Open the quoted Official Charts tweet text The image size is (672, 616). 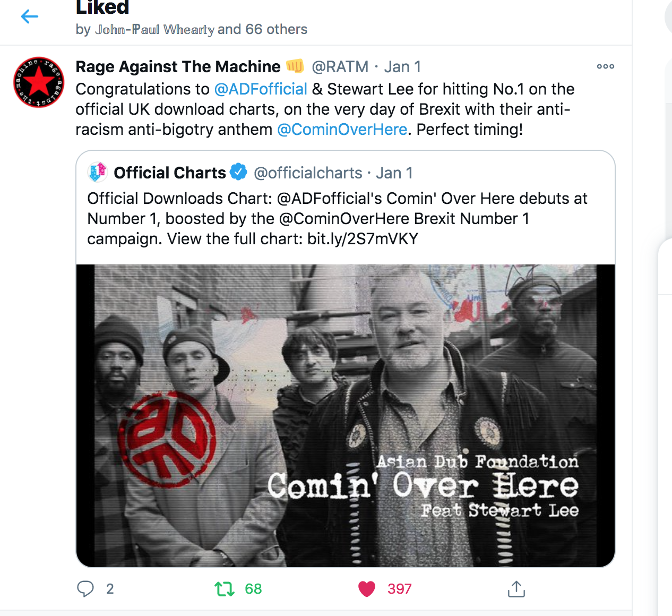(337, 218)
